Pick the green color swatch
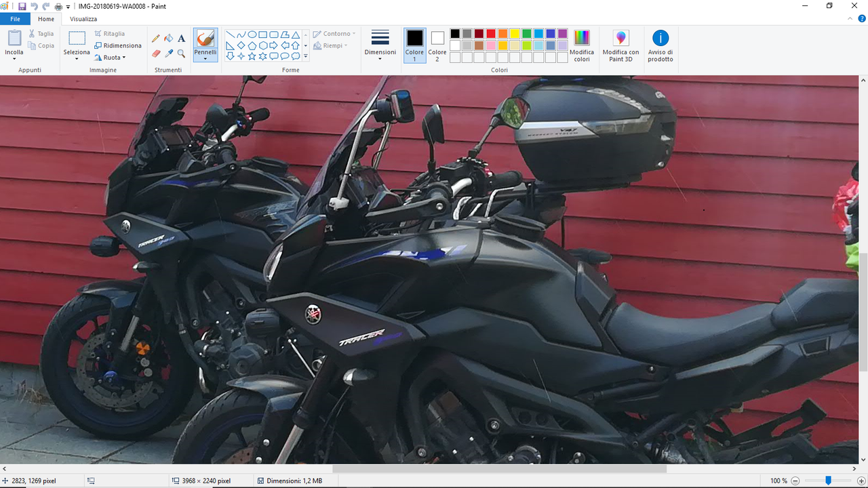This screenshot has width=868, height=488. click(x=527, y=34)
